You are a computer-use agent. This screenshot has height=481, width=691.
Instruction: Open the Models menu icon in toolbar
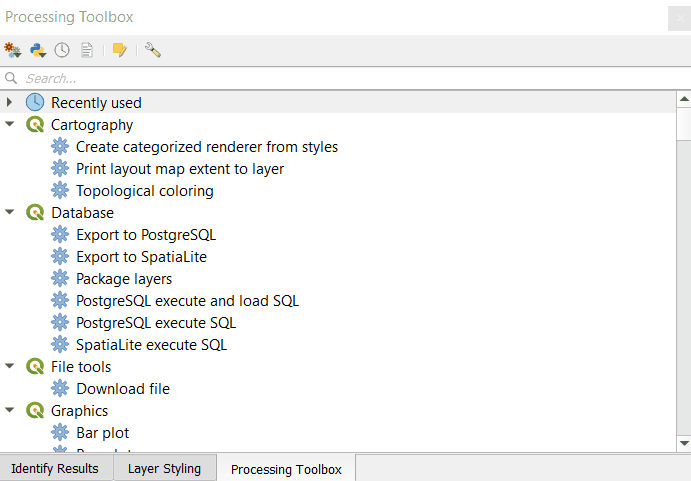12,50
